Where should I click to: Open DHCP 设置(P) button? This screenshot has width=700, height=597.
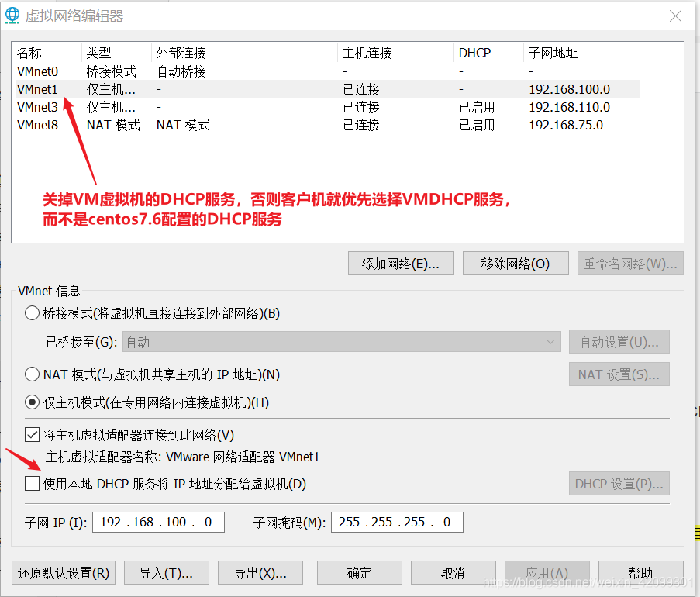tap(619, 484)
